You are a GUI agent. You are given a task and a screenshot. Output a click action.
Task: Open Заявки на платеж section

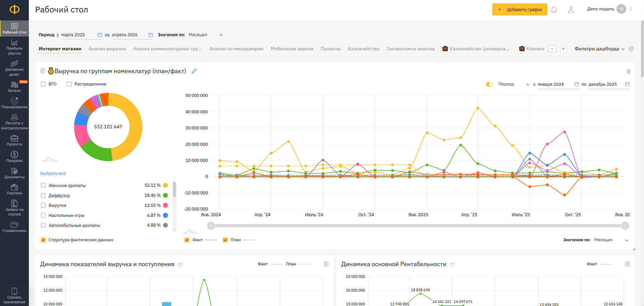pyautogui.click(x=14, y=208)
